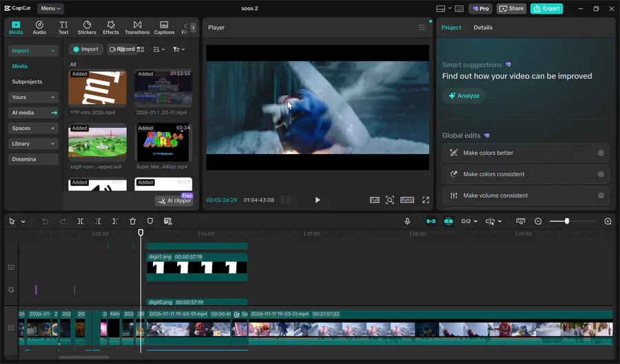Viewport: 620px width, 364px height.
Task: Expand the Yours sidebar section
Action: [33, 97]
